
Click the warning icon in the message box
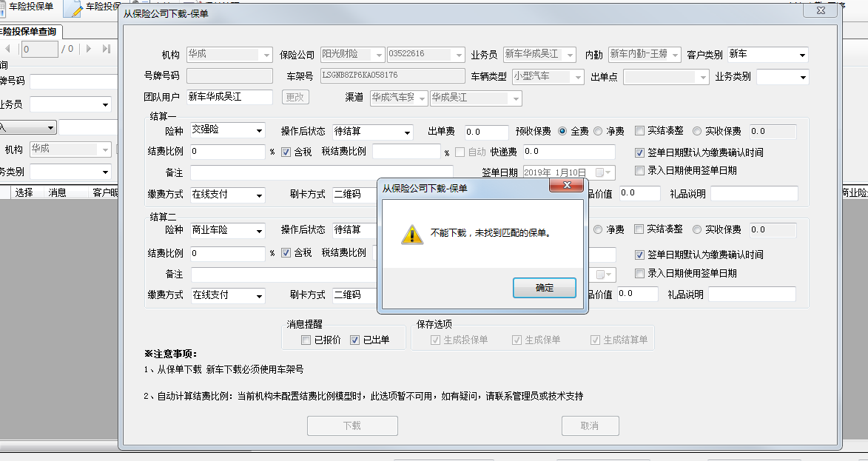tap(412, 234)
